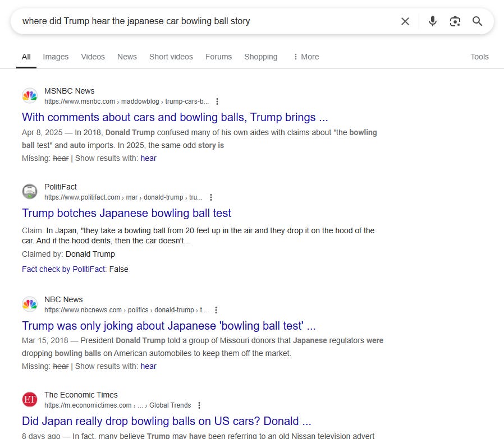Open options menu for MSNBC News result
The image size is (504, 439).
pyautogui.click(x=217, y=101)
